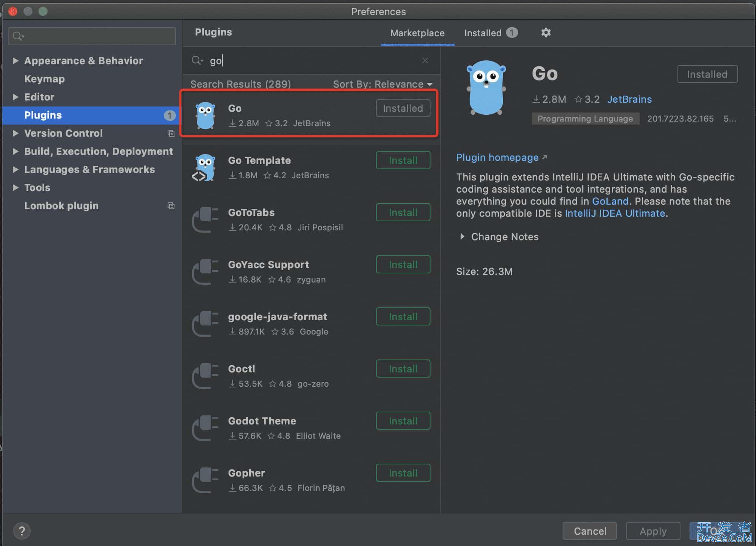
Task: Select Keymap in settings tree
Action: pyautogui.click(x=44, y=79)
